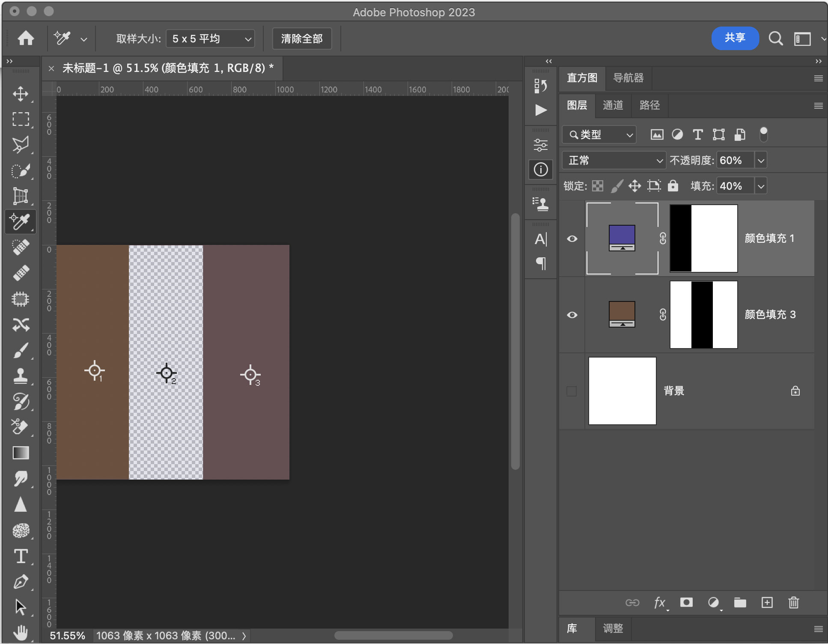Open the 类型 layer filter dropdown
Screen dimensions: 828x644
599,135
